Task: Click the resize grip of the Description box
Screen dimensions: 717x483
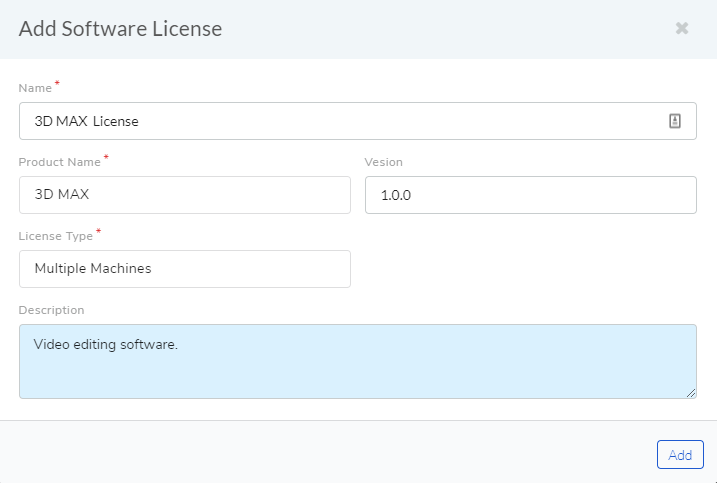Action: 691,393
